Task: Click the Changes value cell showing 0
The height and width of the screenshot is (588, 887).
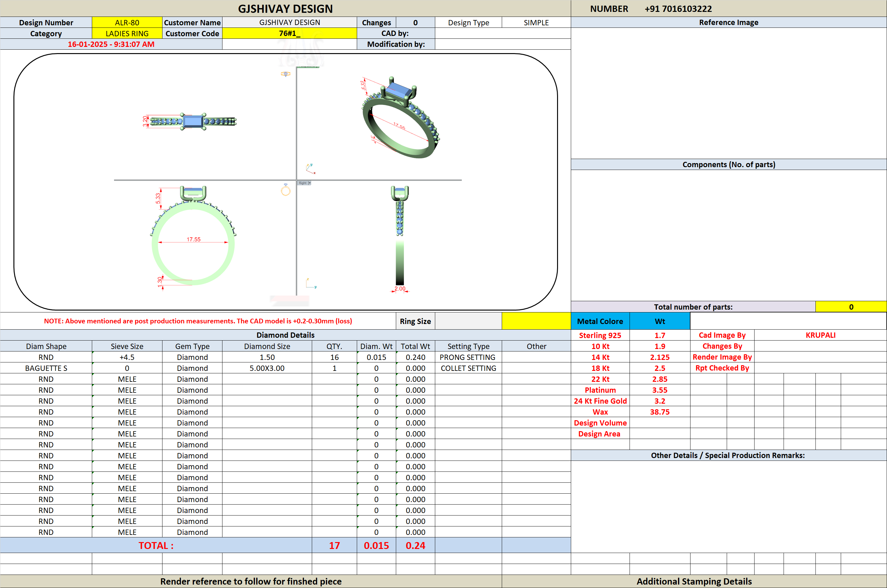Action: tap(416, 22)
